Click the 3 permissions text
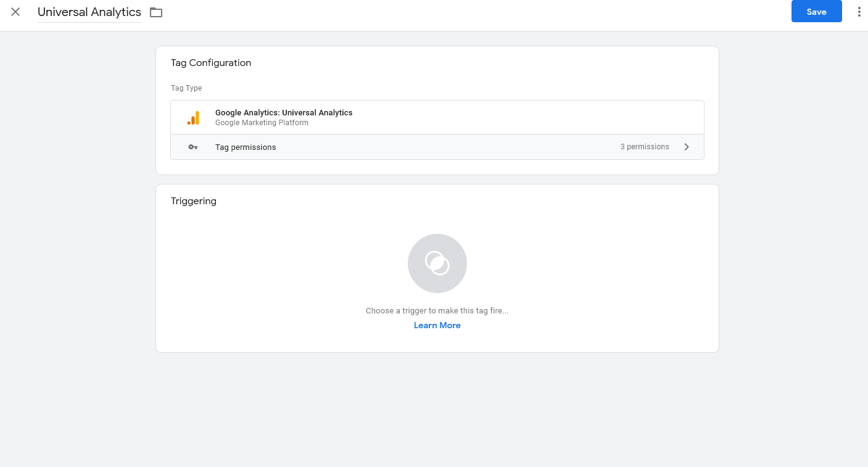 (x=645, y=147)
